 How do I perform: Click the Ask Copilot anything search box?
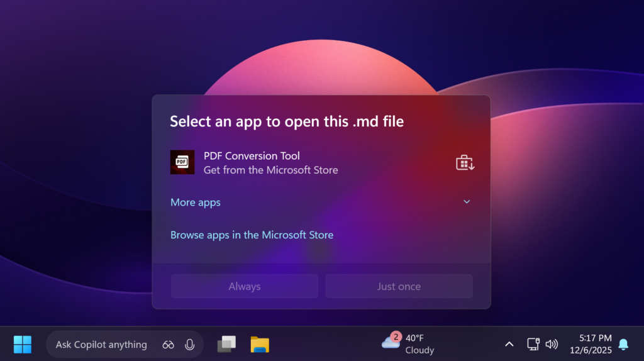101,345
